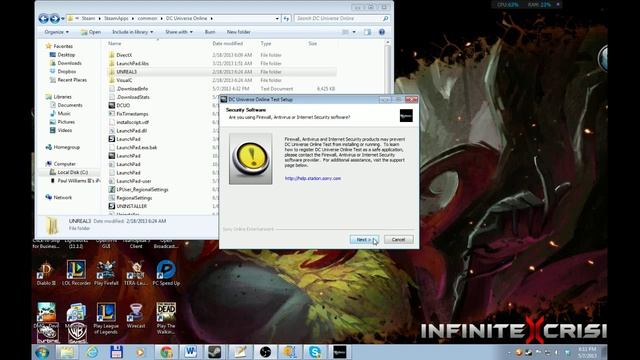Image resolution: width=640 pixels, height=360 pixels.
Task: Click Internet Explorer on the taskbar
Action: 92,352
